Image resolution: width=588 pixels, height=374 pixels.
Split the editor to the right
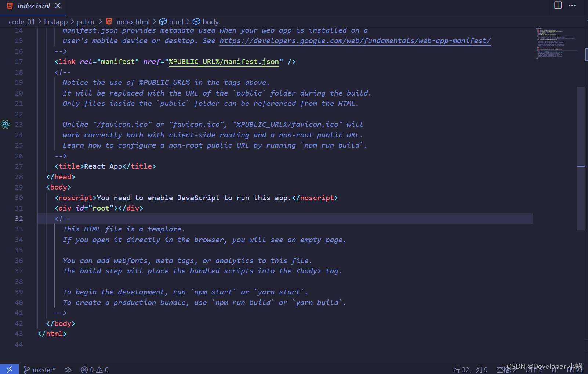coord(558,6)
